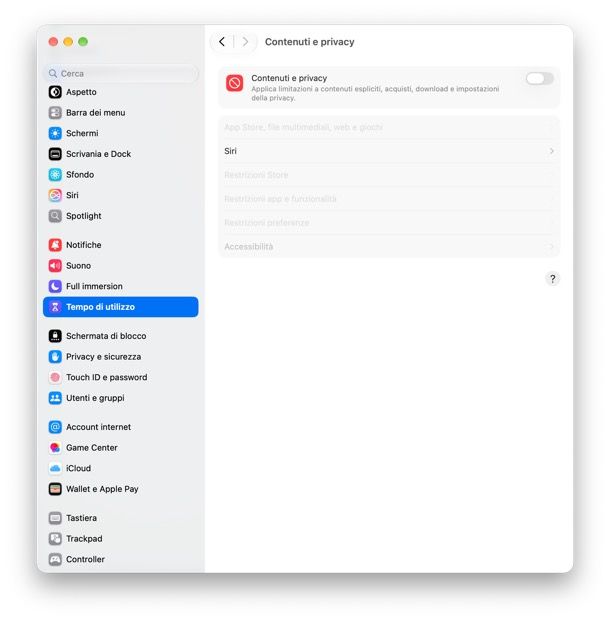
Task: Expand the Accessibilità row chevron
Action: (x=551, y=246)
